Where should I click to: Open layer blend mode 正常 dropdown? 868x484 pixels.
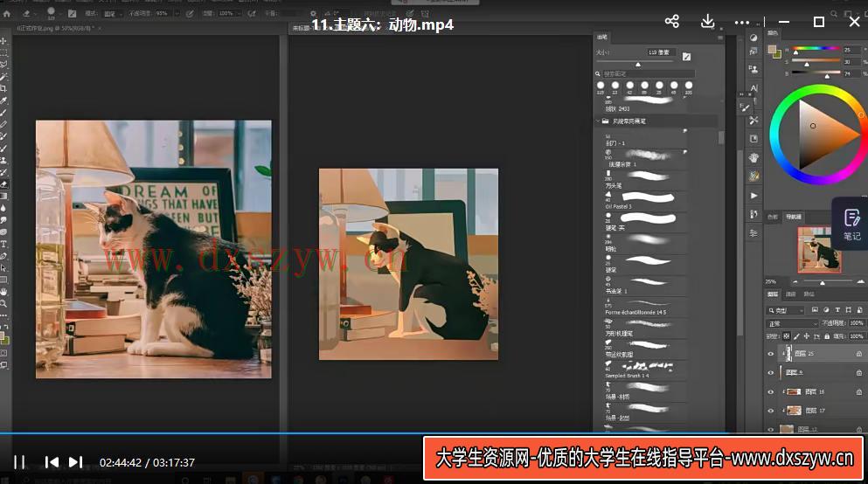click(792, 323)
